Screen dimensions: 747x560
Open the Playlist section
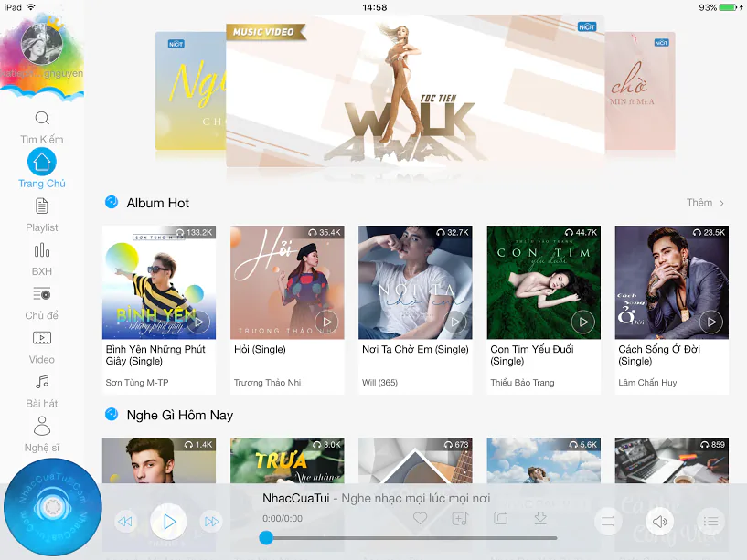click(x=42, y=216)
